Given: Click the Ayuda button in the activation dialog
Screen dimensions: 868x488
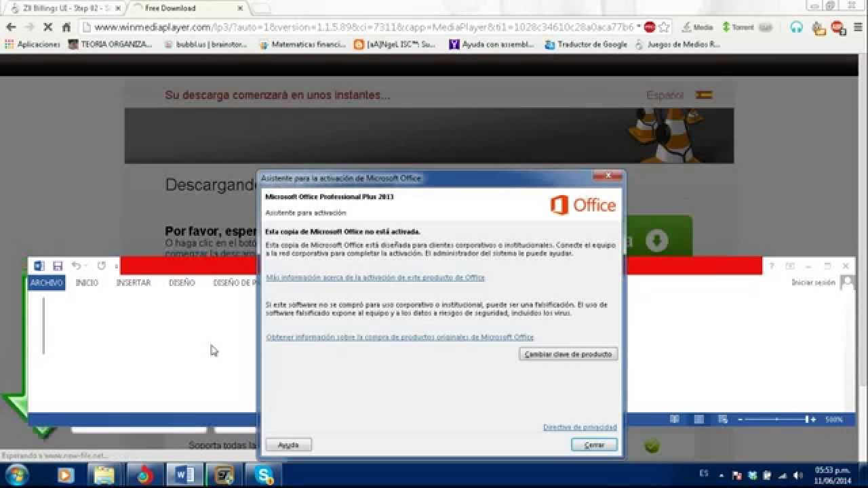Looking at the screenshot, I should tap(288, 445).
